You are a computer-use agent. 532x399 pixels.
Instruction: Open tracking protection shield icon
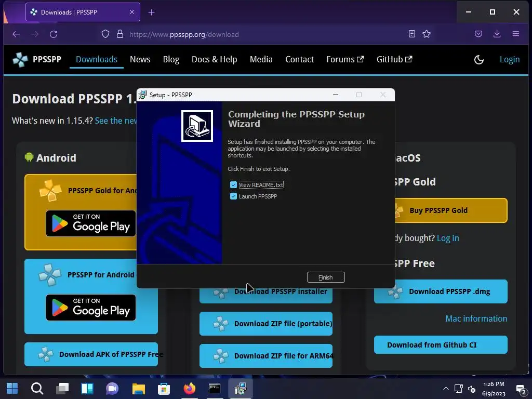coord(105,34)
